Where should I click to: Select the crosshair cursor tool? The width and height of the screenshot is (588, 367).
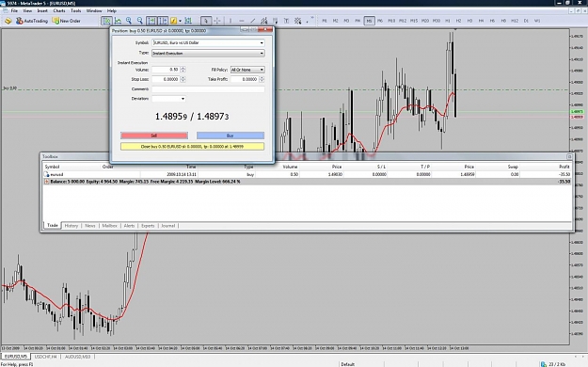click(x=216, y=21)
